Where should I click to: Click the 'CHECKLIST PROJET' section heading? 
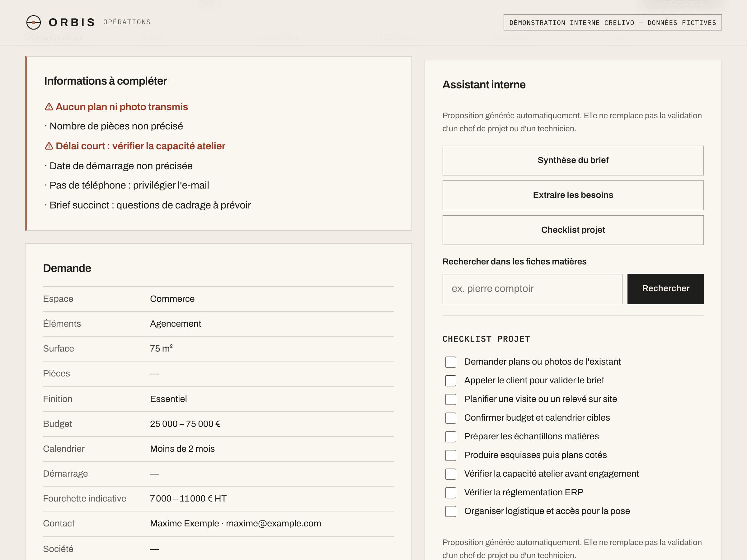click(x=486, y=339)
